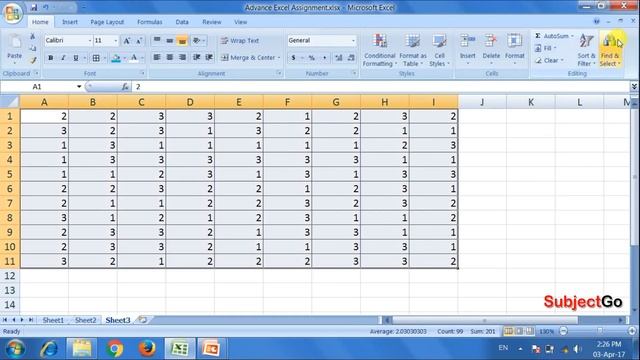
Task: Click Merge & Center button
Action: pyautogui.click(x=251, y=58)
